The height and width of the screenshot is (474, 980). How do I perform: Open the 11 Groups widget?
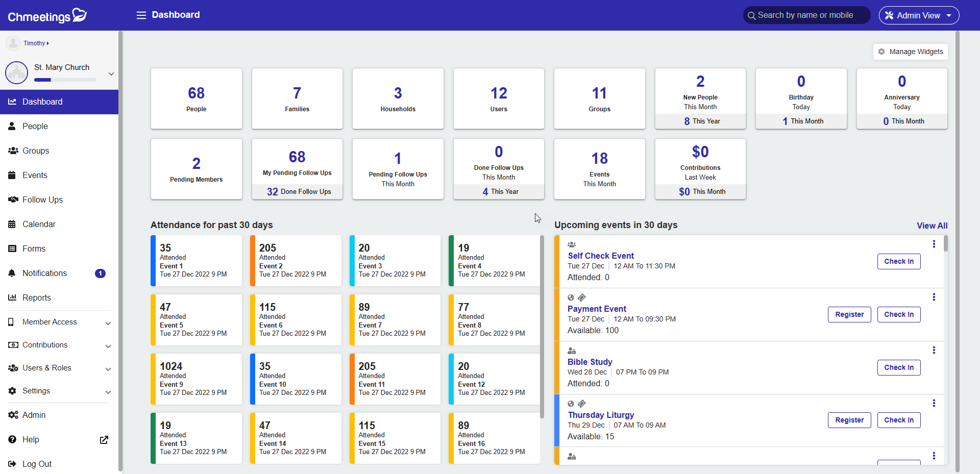tap(600, 98)
